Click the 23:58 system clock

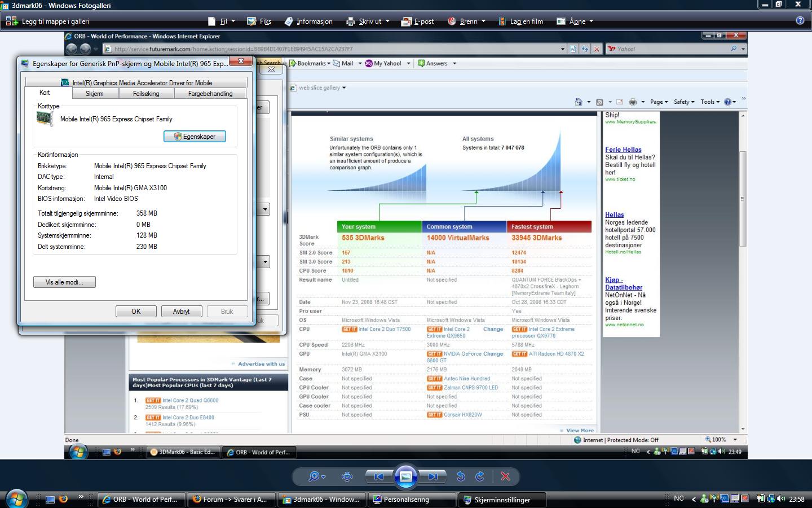point(797,499)
